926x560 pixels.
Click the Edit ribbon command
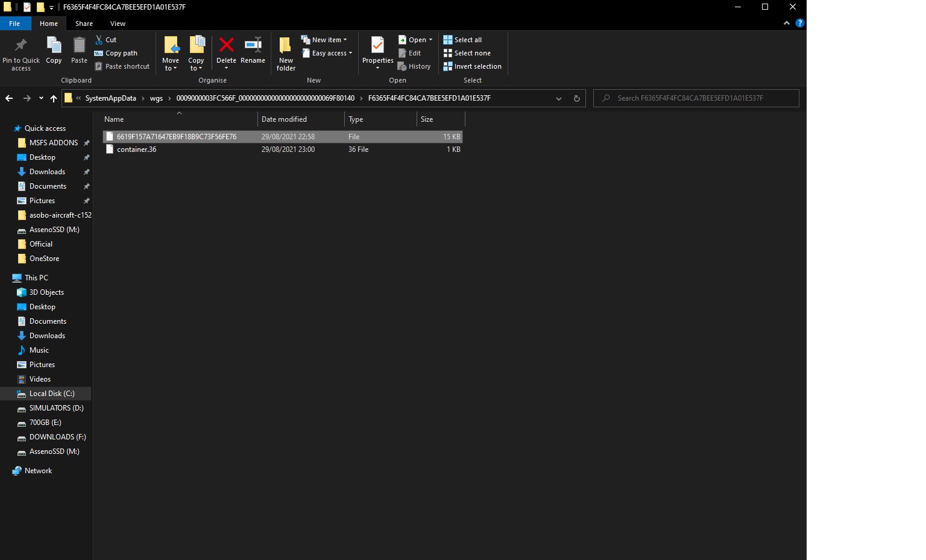click(409, 53)
